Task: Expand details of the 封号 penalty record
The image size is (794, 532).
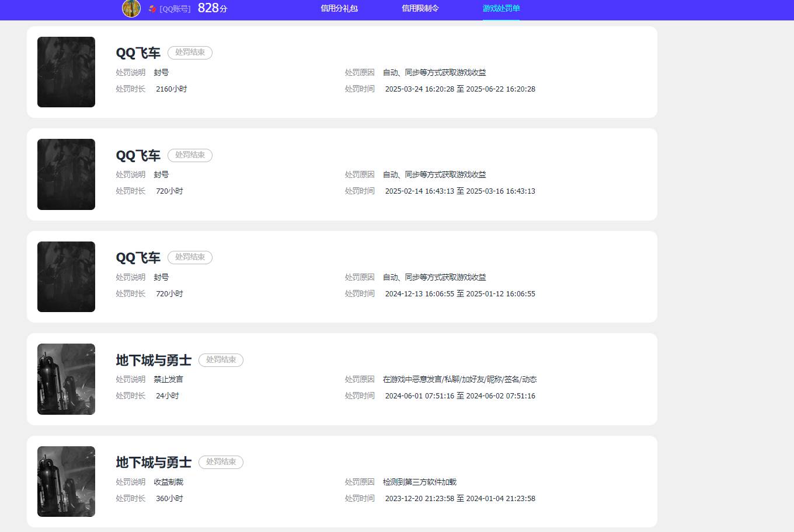Action: [x=161, y=72]
